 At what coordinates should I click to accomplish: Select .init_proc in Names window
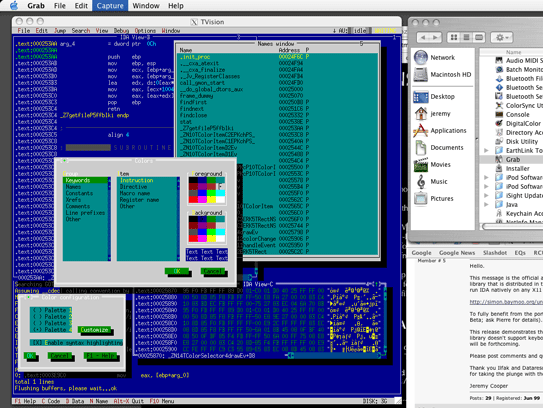(x=277, y=57)
